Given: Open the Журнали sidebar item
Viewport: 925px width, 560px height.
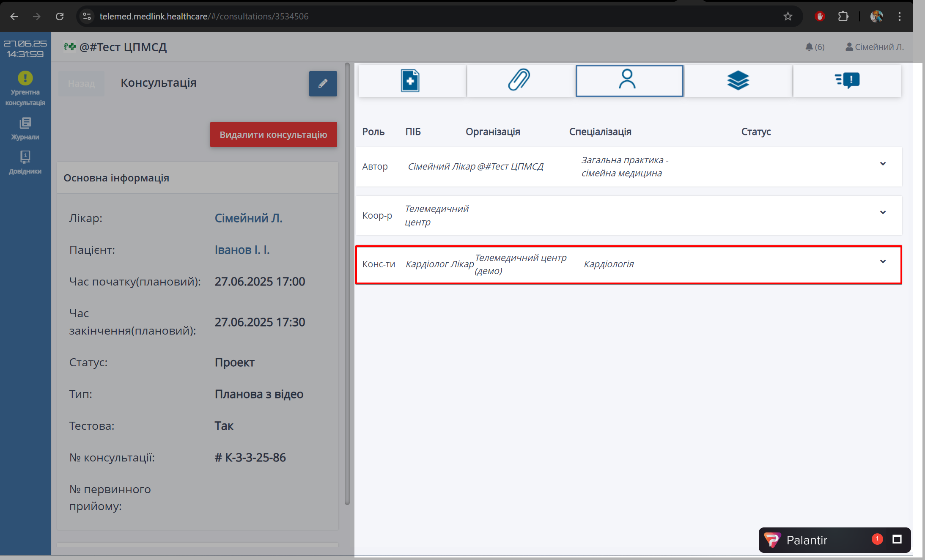Looking at the screenshot, I should (25, 129).
